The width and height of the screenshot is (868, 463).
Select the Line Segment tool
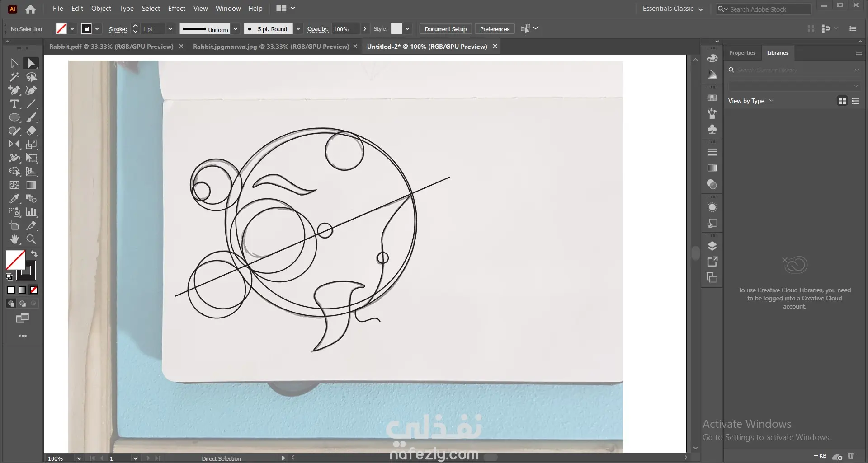click(31, 104)
